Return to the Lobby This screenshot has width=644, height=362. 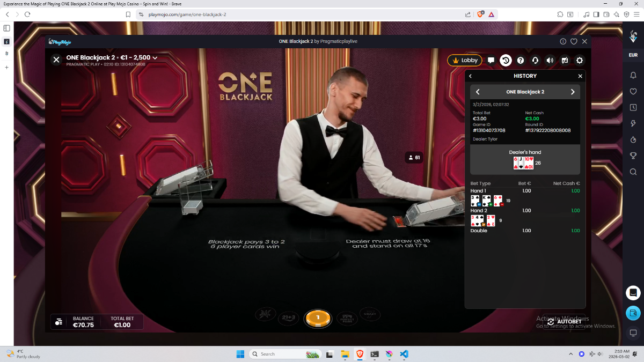465,61
